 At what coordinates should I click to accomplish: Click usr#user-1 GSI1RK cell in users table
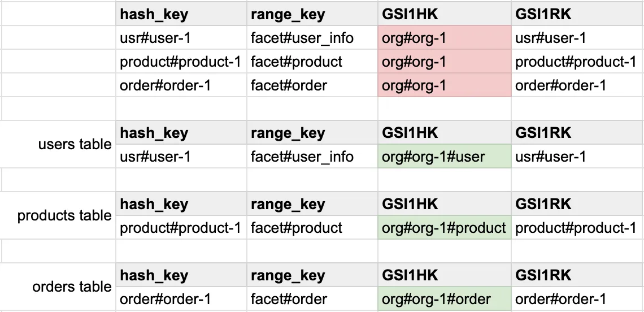point(577,157)
